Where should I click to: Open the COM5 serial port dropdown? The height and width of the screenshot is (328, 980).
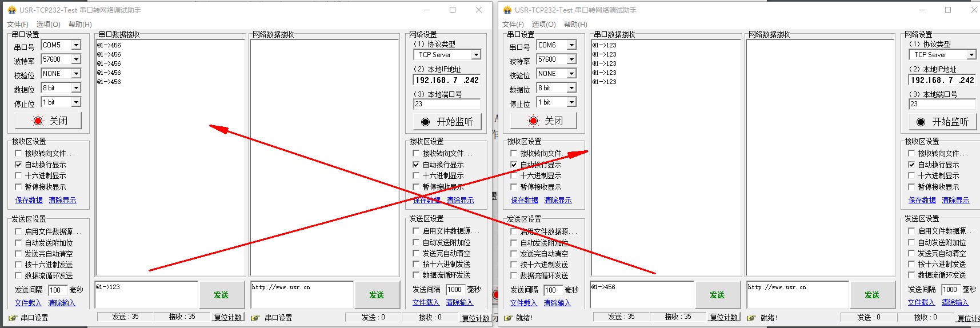tap(76, 45)
